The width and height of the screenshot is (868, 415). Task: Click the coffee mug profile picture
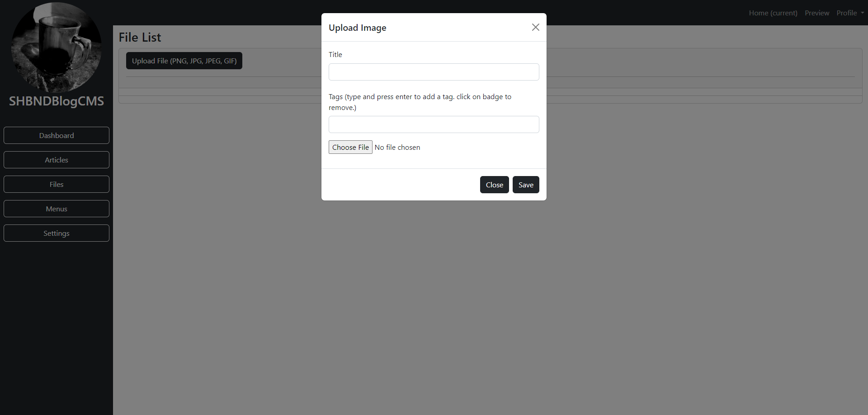pyautogui.click(x=57, y=47)
